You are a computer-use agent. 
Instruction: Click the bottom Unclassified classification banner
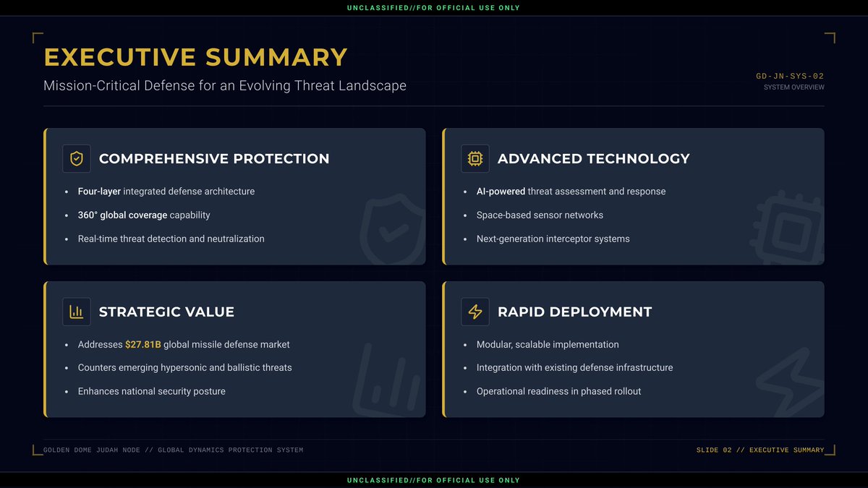(433, 480)
